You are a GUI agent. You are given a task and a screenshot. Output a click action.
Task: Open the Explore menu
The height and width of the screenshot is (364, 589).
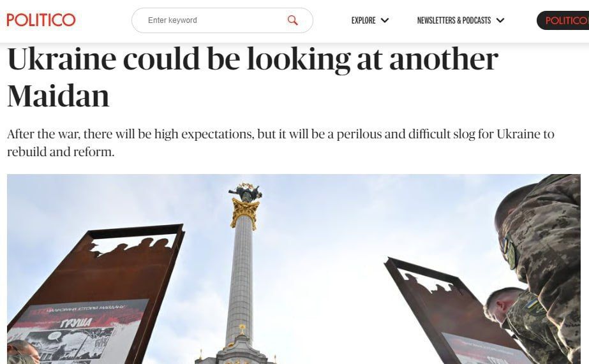pos(363,20)
